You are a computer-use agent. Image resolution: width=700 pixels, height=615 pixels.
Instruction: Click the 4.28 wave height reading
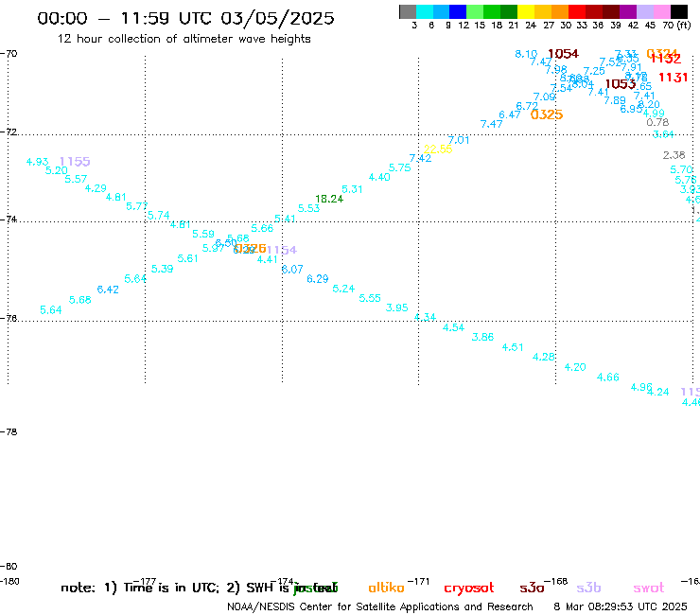point(543,357)
